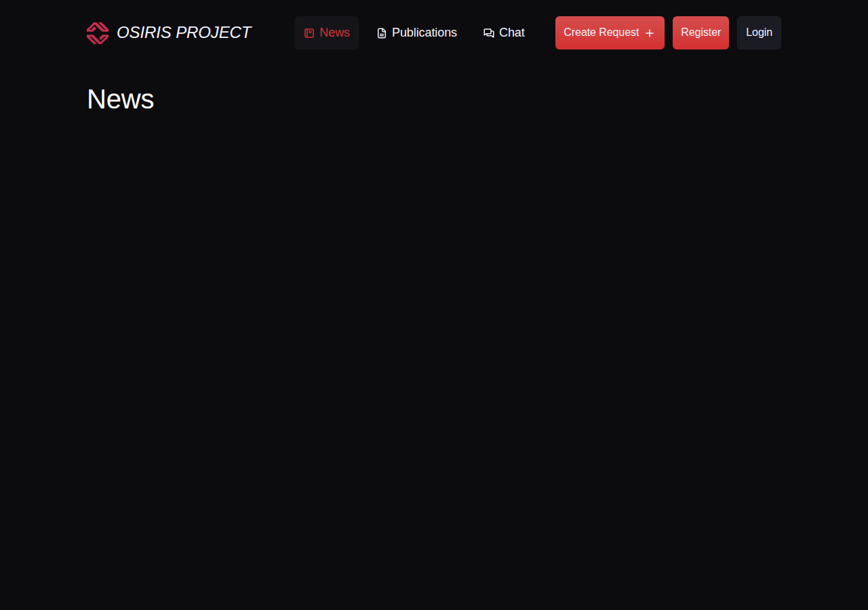
Task: Open the Publications nav tab
Action: pyautogui.click(x=416, y=33)
